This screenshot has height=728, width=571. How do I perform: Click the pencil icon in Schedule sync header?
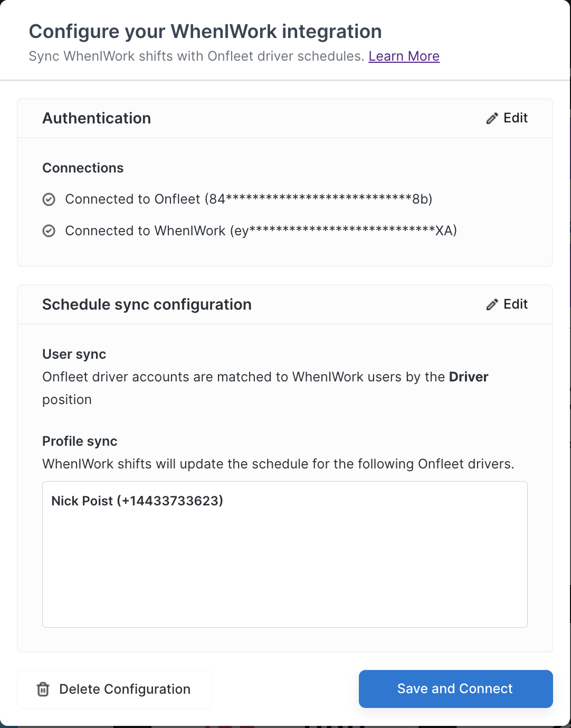492,304
